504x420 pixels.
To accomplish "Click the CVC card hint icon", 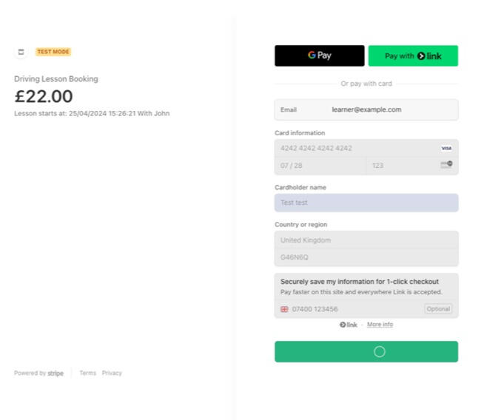I will coord(446,165).
